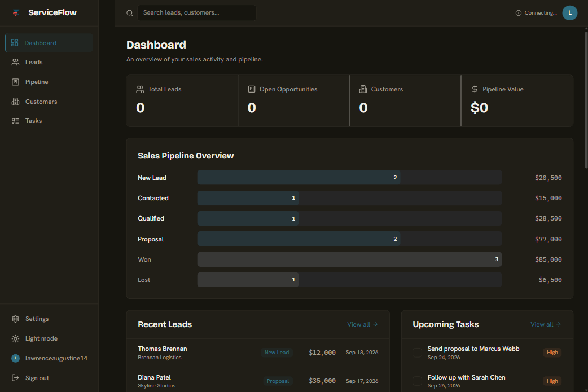Open Thomas Brennan lead
The height and width of the screenshot is (392, 588).
258,353
